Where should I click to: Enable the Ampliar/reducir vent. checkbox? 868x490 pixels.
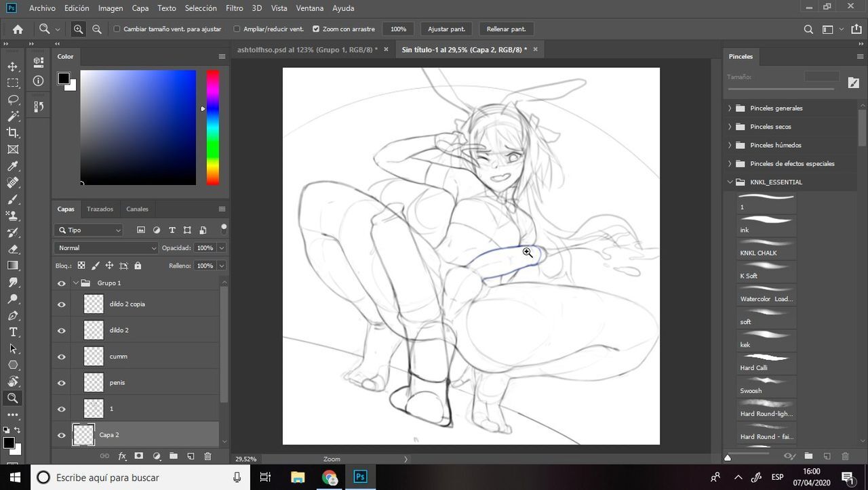tap(237, 29)
